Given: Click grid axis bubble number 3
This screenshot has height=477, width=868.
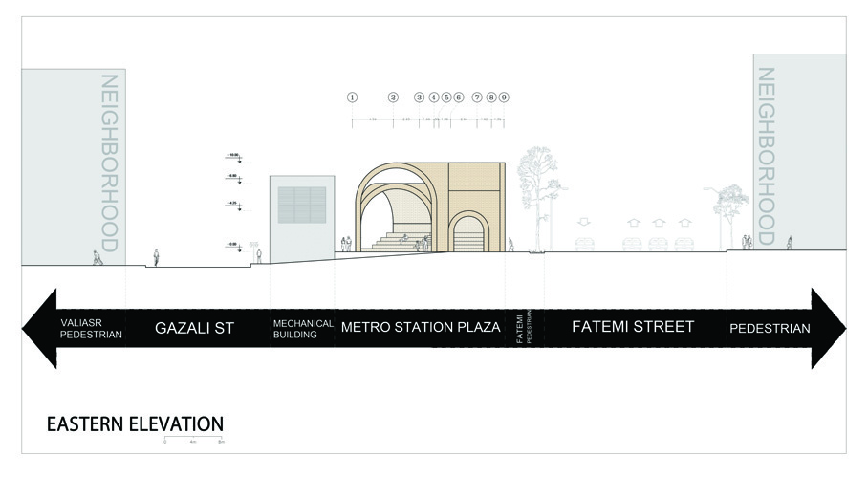Looking at the screenshot, I should (x=419, y=98).
